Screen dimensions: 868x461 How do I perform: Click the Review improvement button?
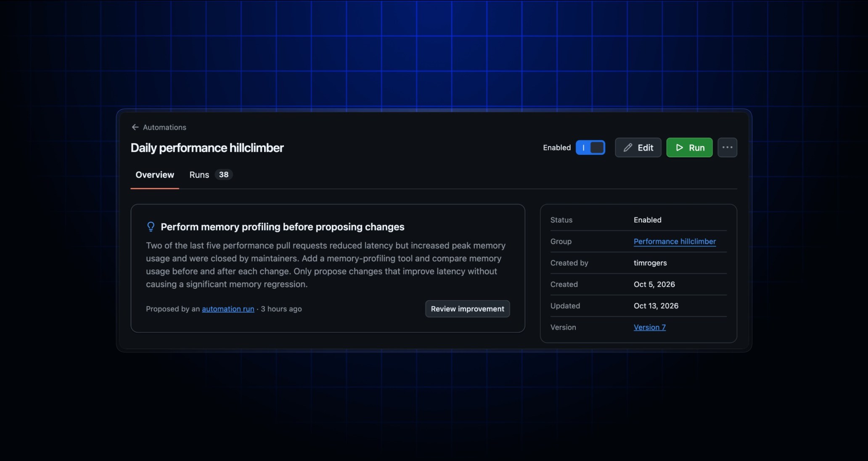(467, 309)
